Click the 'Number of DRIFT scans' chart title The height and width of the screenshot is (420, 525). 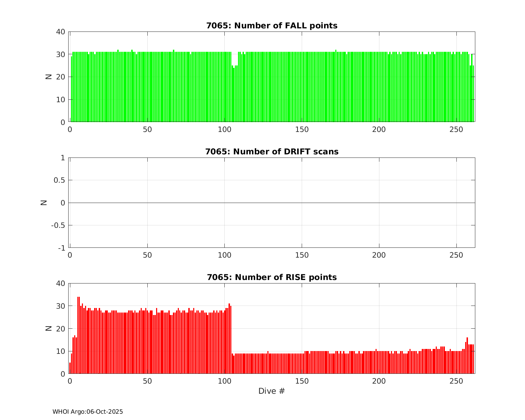[x=272, y=152]
